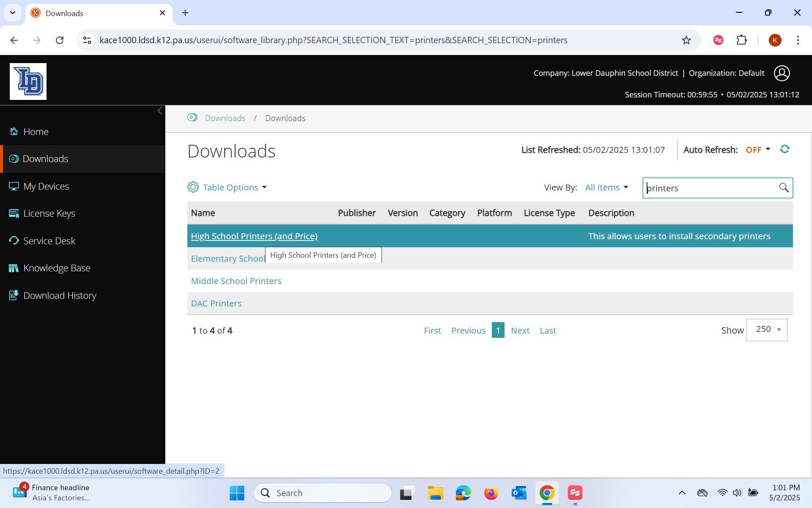Open the DAC Printers link

coord(216,304)
